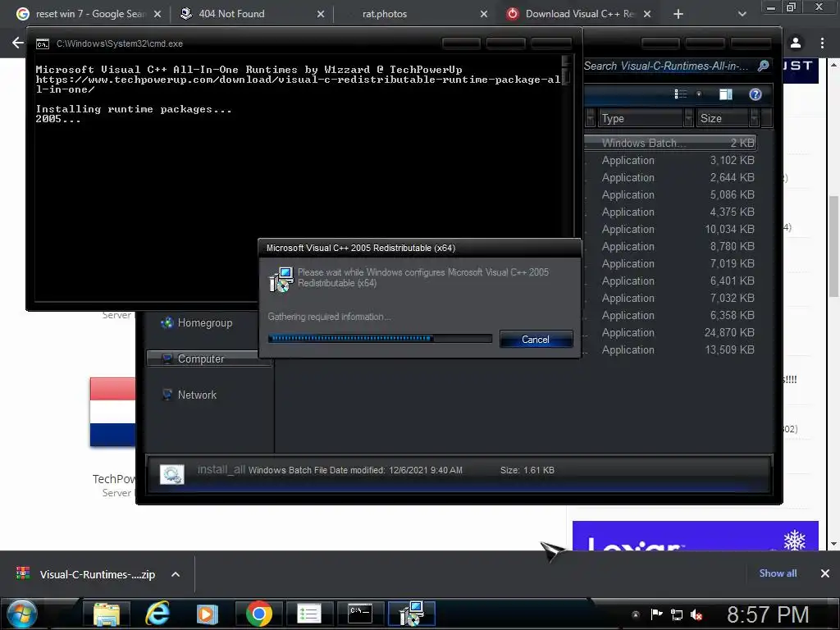The width and height of the screenshot is (840, 630).
Task: Switch to the 404 Not Found tab
Action: coord(252,14)
